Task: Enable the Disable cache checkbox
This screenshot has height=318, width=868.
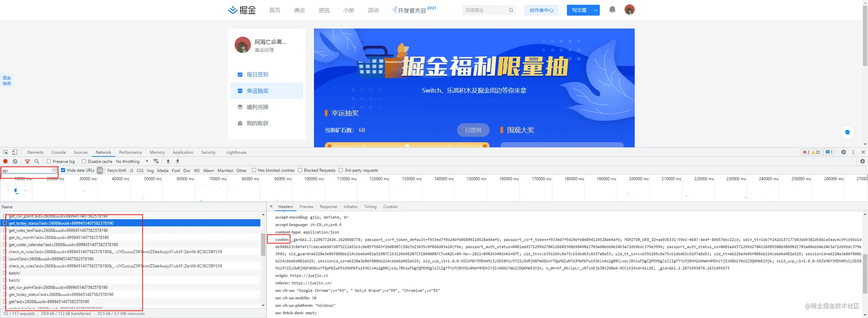Action: tap(84, 162)
